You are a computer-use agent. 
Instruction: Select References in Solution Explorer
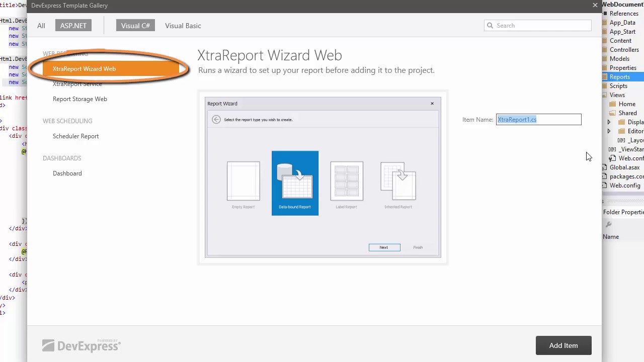click(624, 14)
